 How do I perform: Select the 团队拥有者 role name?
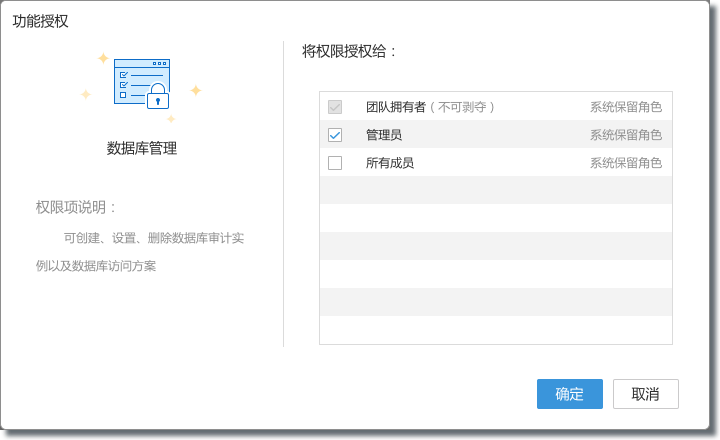395,107
